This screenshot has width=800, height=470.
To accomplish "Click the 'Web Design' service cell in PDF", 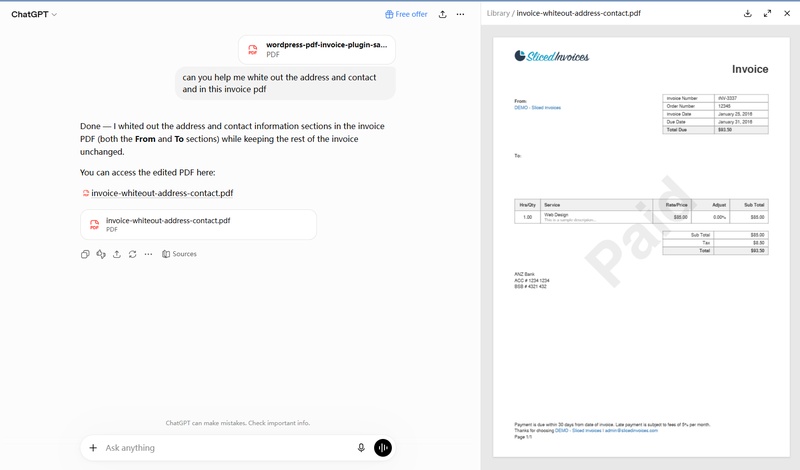I will pos(556,215).
